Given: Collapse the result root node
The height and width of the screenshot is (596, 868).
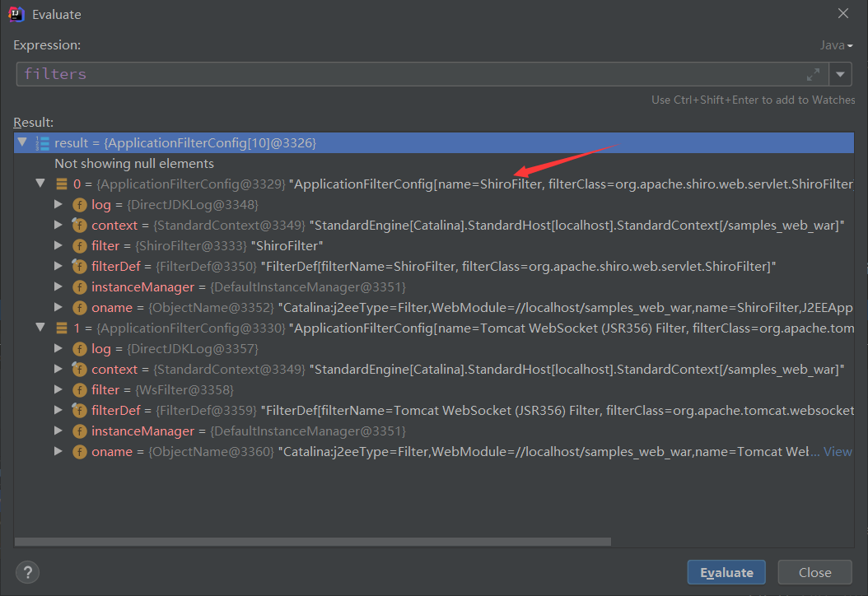Looking at the screenshot, I should [22, 142].
